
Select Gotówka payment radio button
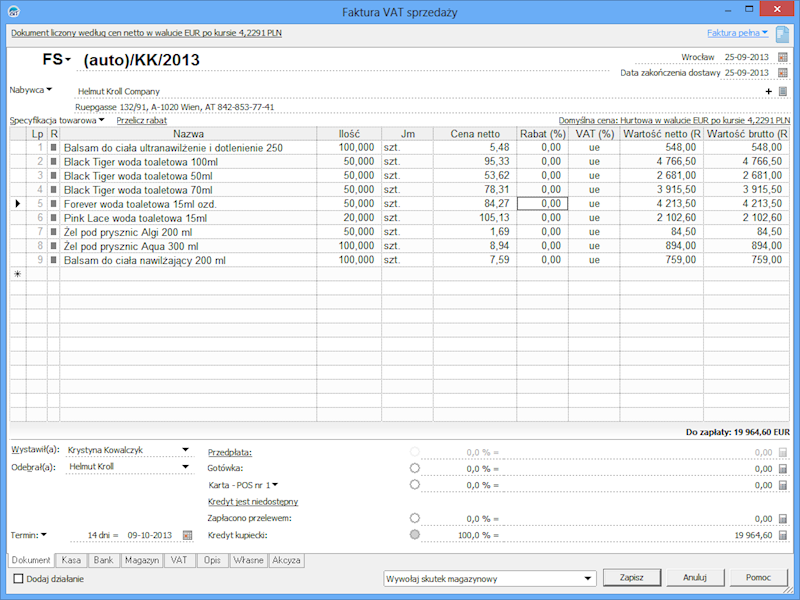click(415, 468)
